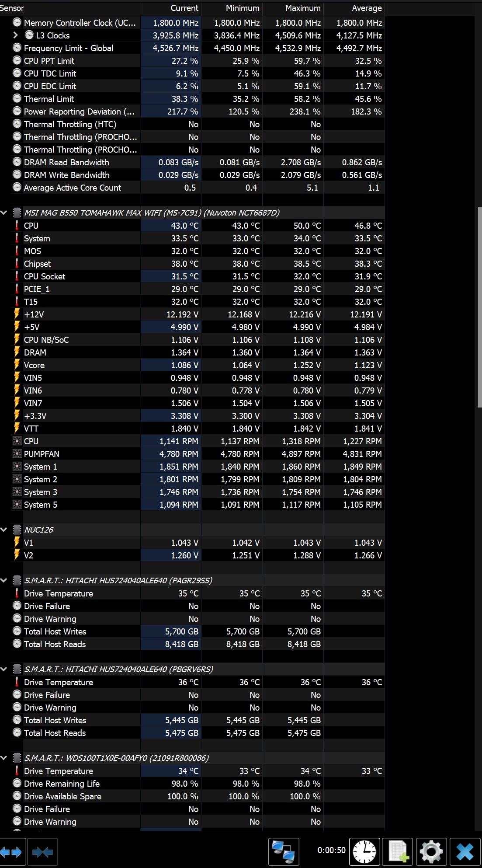Select the VIN5 voltage row

click(192, 377)
